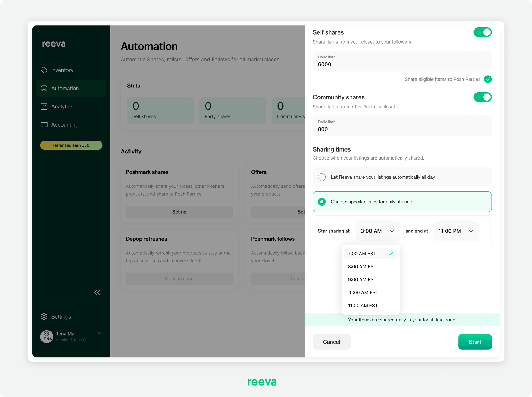Click the Automation cycle icon in sidebar
Viewport: 532px width, 397px height.
[44, 88]
